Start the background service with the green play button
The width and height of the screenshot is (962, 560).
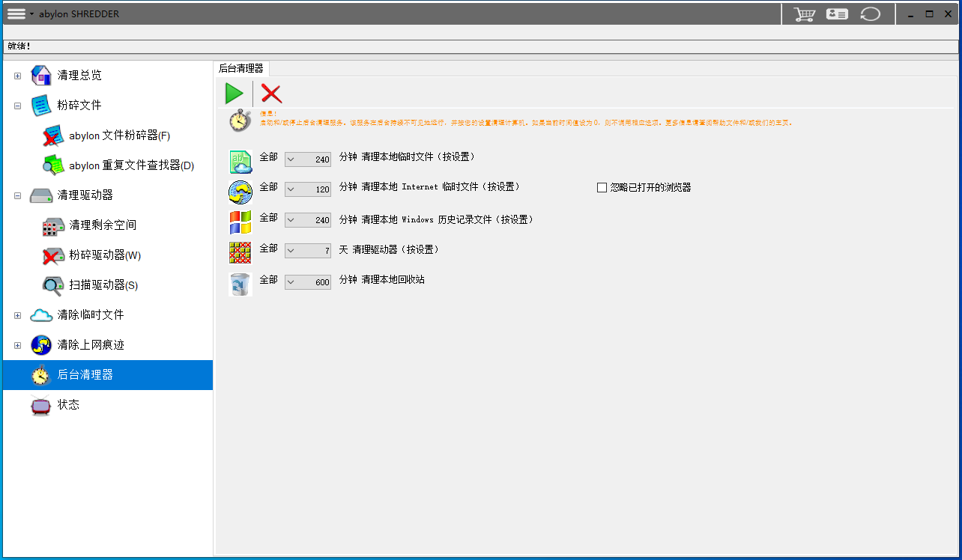[234, 94]
